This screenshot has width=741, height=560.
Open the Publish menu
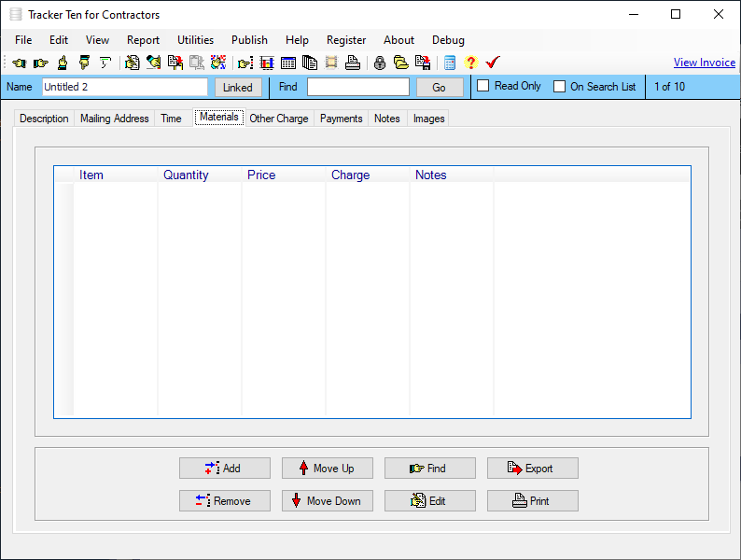(249, 40)
